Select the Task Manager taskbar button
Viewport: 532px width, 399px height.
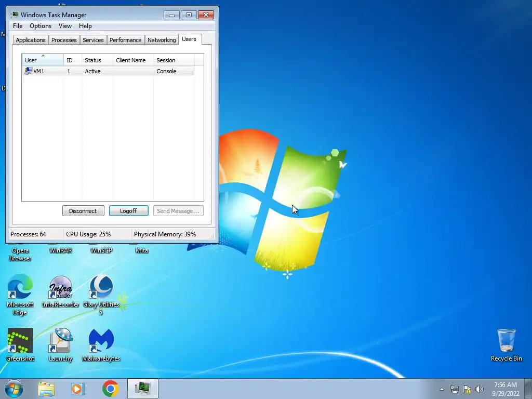[143, 389]
